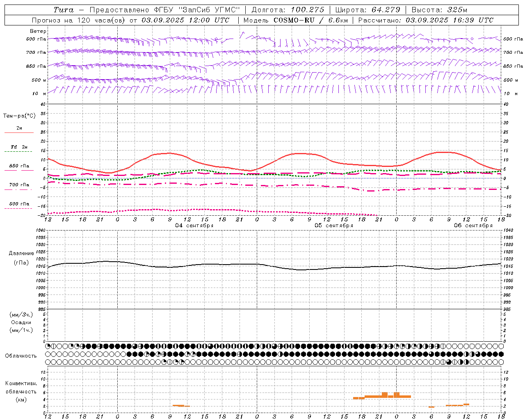Click 'Рассчитано: 03.09.2025 16:39 UTC' text
This screenshot has height=420, width=525.
pos(426,20)
